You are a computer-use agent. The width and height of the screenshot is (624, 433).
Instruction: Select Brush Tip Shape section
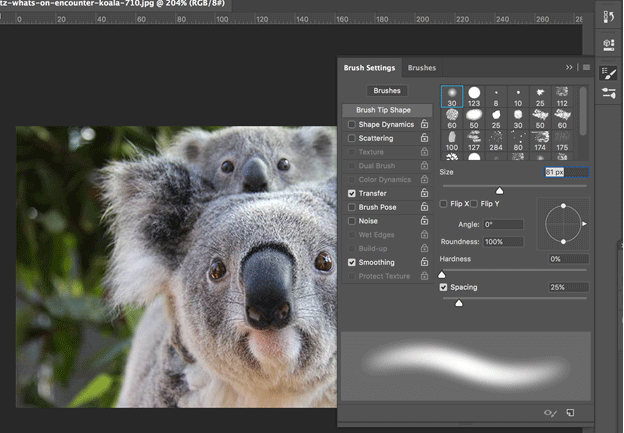387,110
